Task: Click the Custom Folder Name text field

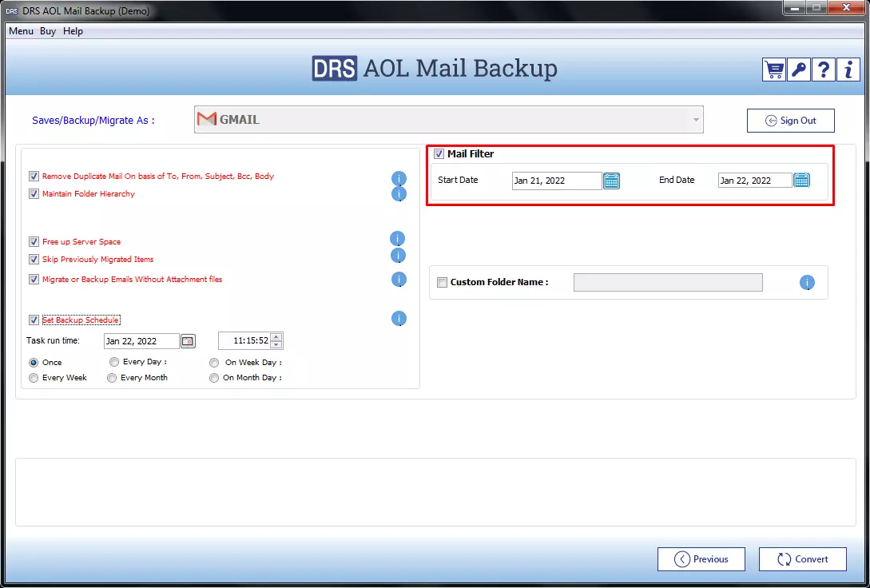Action: coord(667,283)
